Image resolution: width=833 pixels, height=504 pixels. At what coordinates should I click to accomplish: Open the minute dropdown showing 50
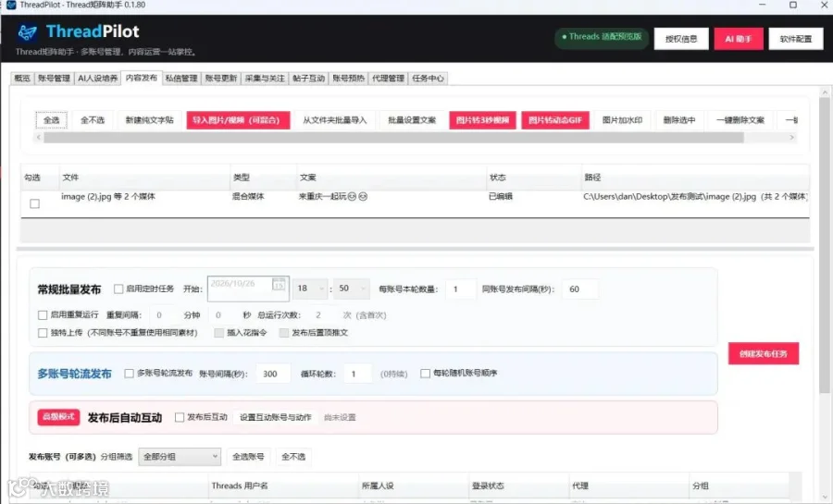tap(351, 289)
